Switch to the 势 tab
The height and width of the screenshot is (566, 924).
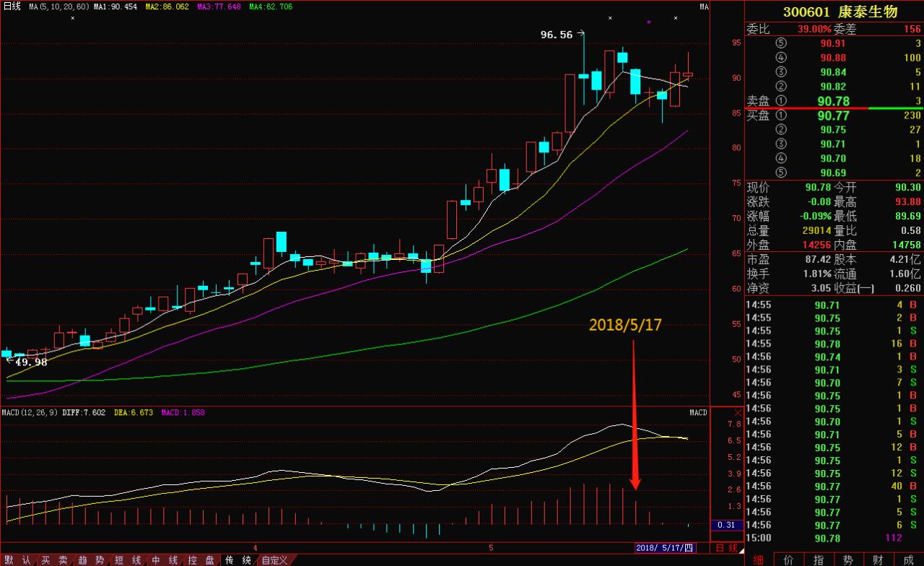848,560
